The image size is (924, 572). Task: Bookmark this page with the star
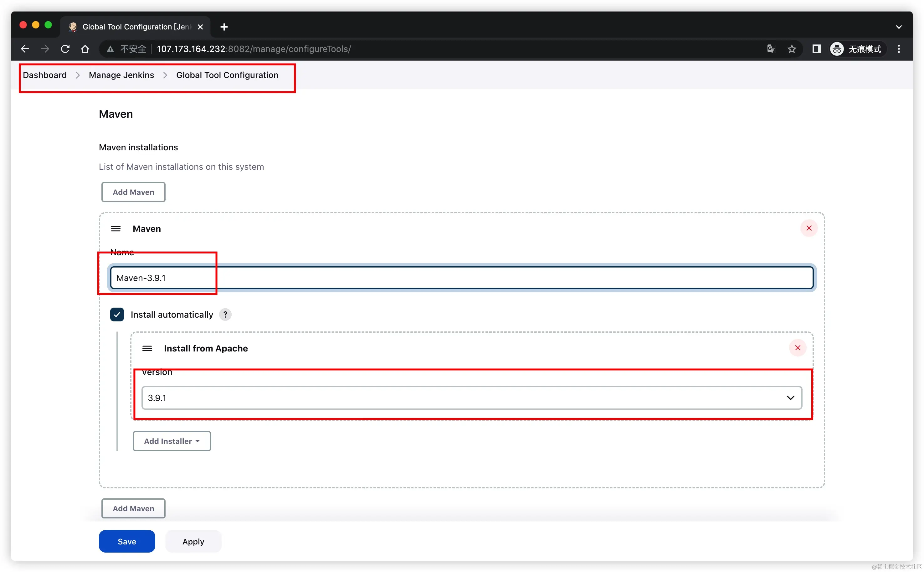tap(792, 49)
